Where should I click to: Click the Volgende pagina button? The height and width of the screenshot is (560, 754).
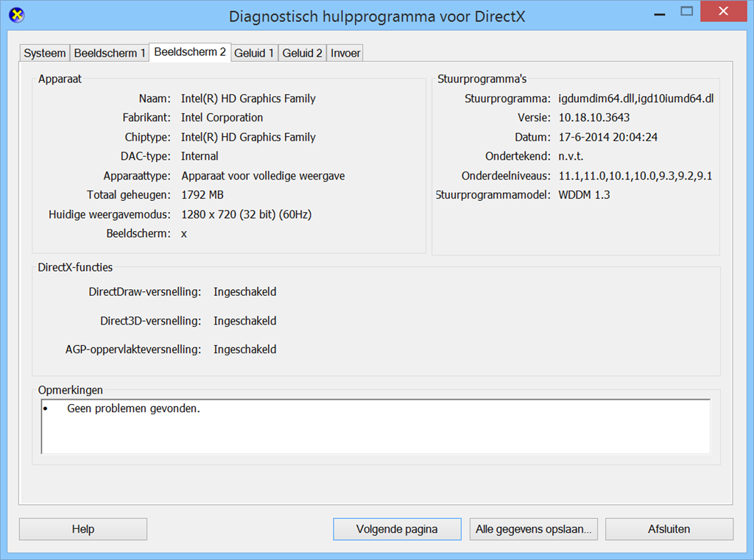point(397,529)
